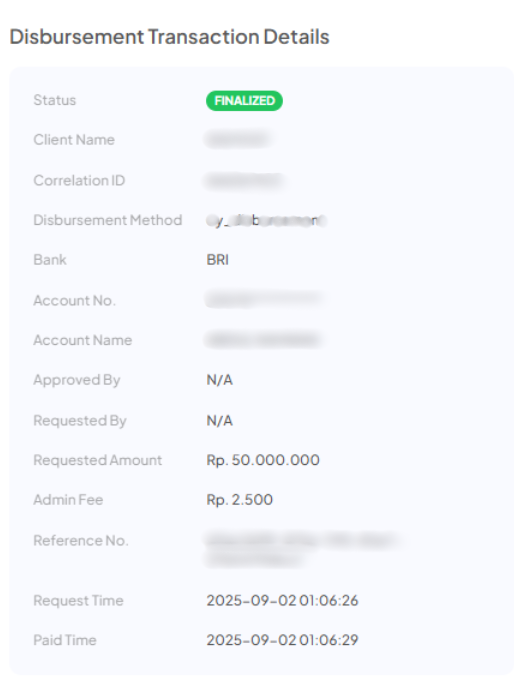Click the Requested Amount label
Image resolution: width=514 pixels, height=688 pixels.
pyautogui.click(x=98, y=460)
